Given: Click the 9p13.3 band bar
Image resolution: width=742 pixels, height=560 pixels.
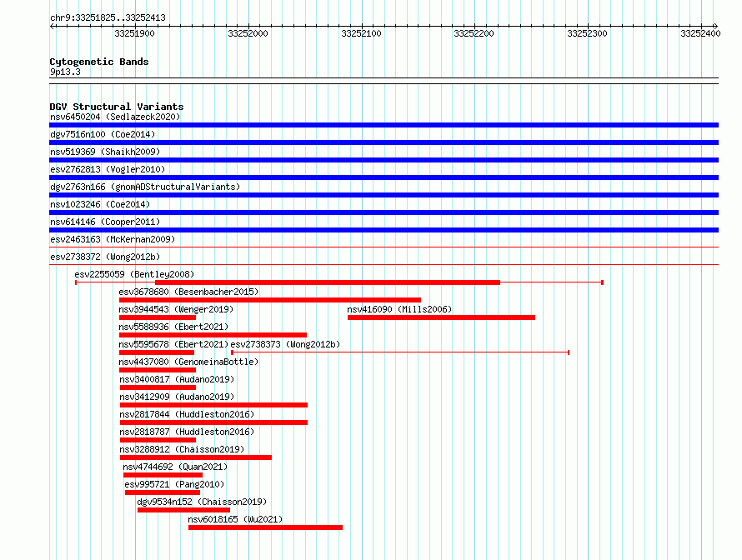Looking at the screenshot, I should 384,81.
